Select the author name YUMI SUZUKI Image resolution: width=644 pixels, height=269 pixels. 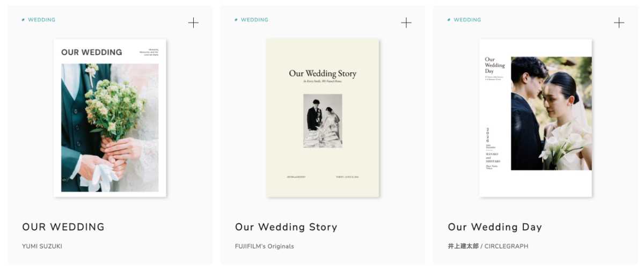click(x=42, y=246)
